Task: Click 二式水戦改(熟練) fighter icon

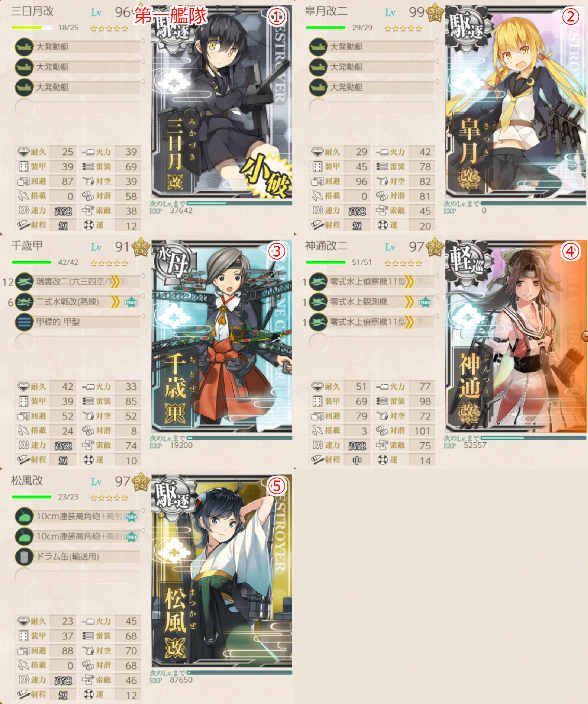Action: (x=24, y=302)
